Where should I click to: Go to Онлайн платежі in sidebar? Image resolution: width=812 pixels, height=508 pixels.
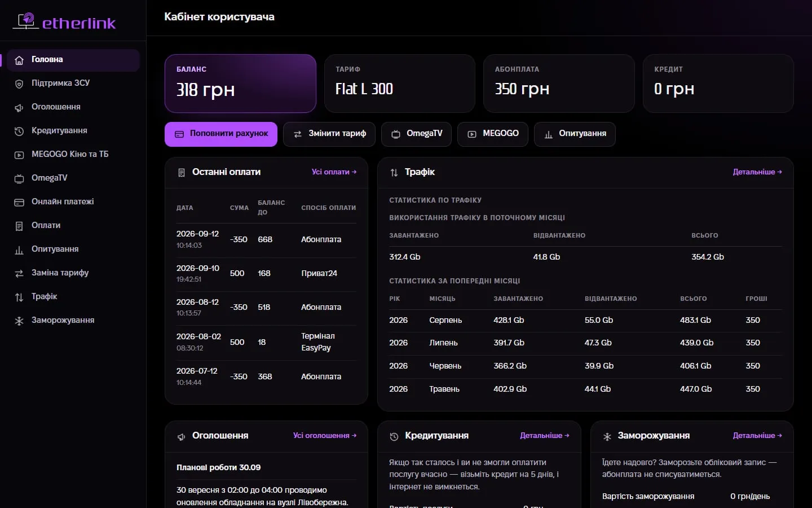point(73,202)
